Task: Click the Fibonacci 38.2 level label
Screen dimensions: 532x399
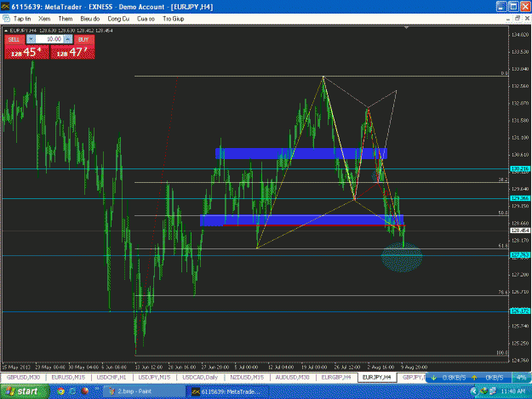Action: (x=503, y=180)
